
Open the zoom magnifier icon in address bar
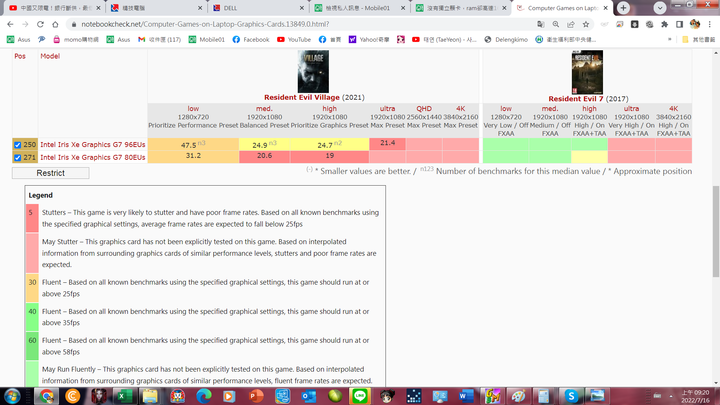(556, 24)
